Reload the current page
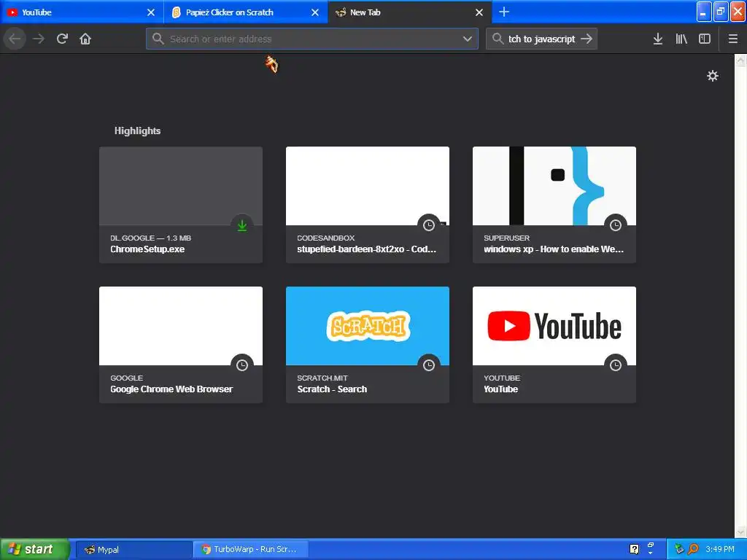747x560 pixels. pos(62,39)
